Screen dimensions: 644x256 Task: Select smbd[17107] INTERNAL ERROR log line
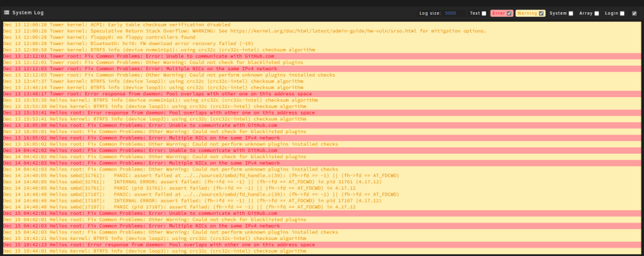click(321, 201)
